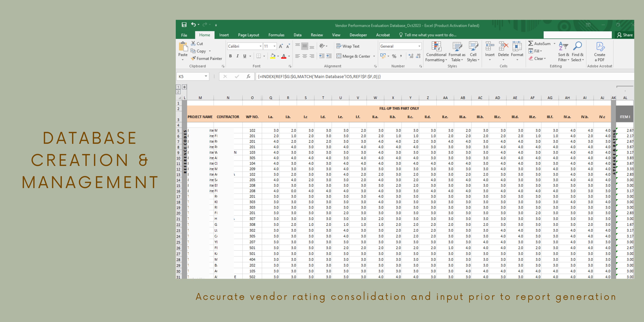Click the Undo arrow icon
Image resolution: width=644 pixels, height=322 pixels.
click(194, 25)
